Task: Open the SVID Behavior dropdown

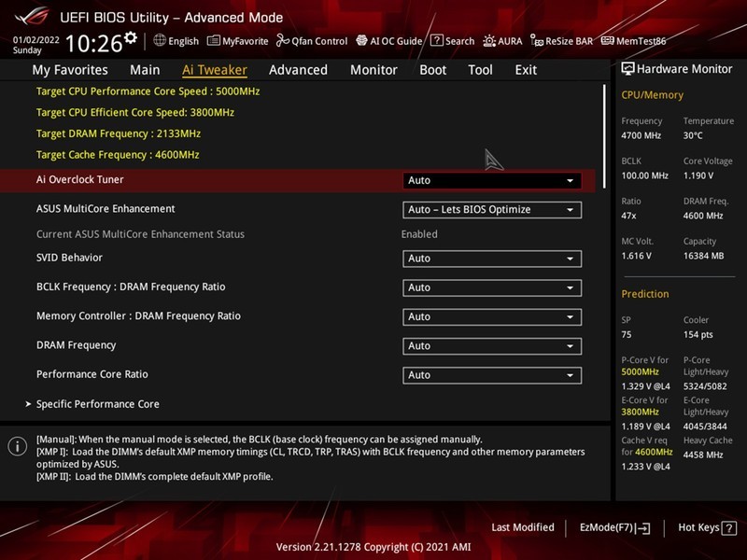Action: tap(492, 259)
